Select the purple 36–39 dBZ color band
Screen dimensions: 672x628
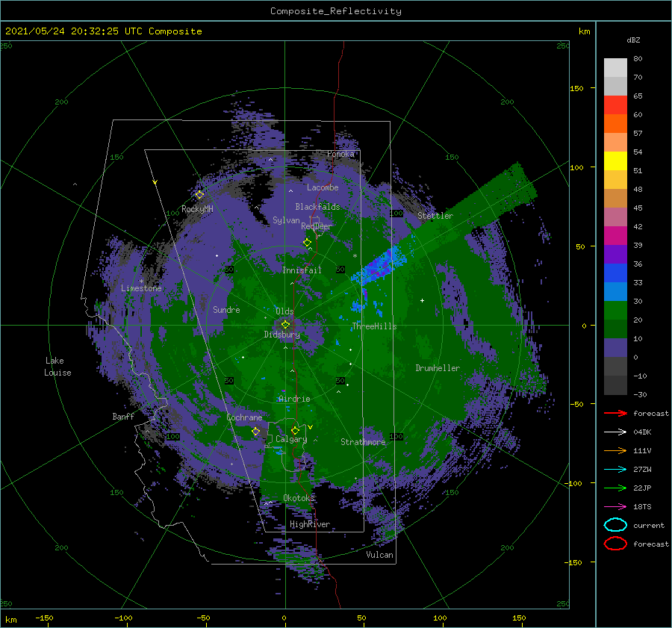click(615, 255)
